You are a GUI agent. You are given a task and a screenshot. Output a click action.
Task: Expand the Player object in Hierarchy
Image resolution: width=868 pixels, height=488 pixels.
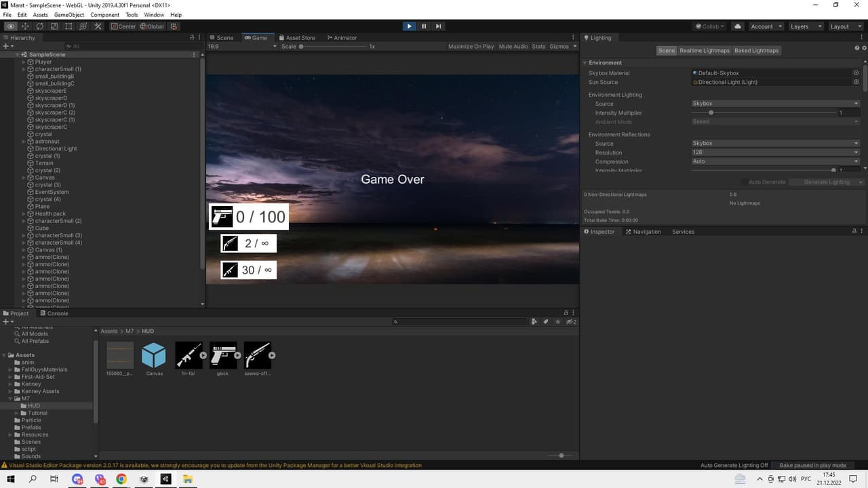pos(24,62)
